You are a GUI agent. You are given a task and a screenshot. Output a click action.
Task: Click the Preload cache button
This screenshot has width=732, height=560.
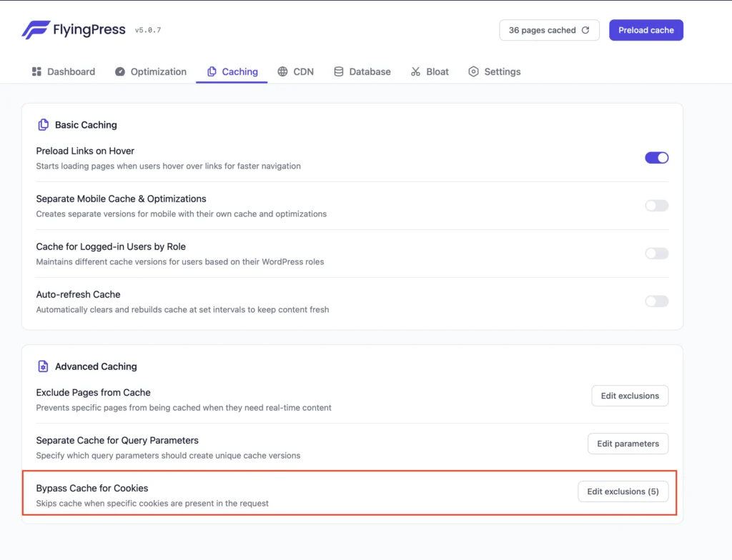pyautogui.click(x=646, y=30)
